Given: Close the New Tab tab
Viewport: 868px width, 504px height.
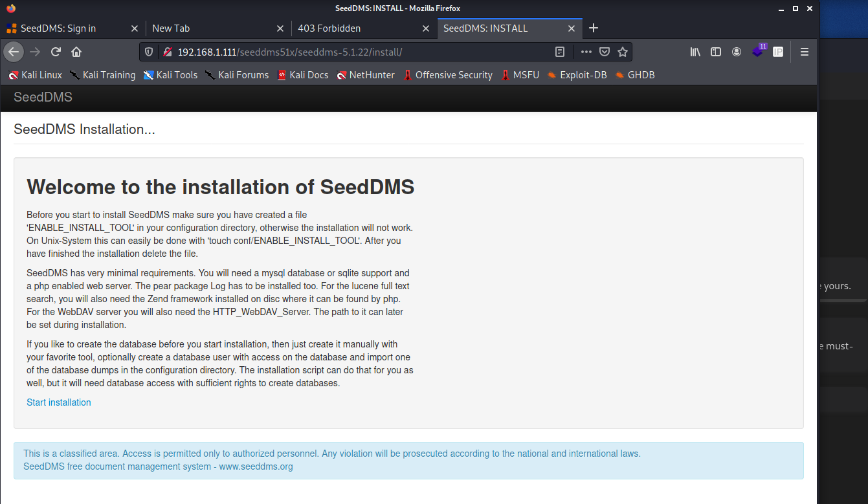Looking at the screenshot, I should 280,28.
